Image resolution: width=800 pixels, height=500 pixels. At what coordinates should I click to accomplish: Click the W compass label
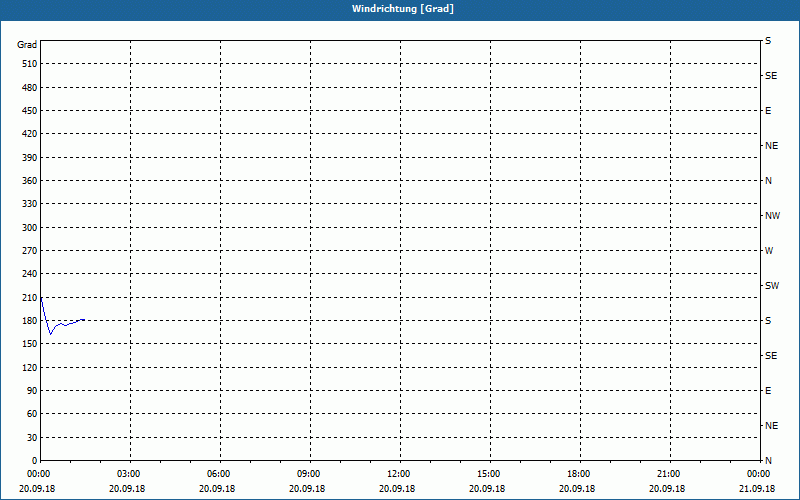(769, 251)
